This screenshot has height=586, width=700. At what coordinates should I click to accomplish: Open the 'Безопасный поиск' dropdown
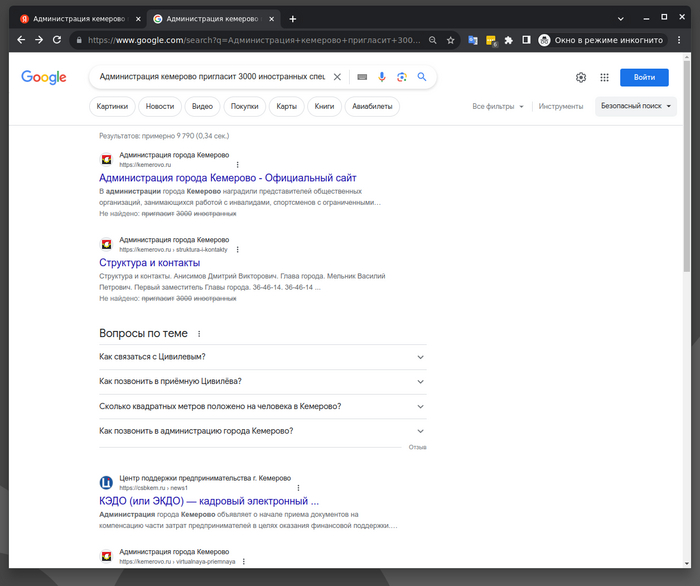coord(635,106)
